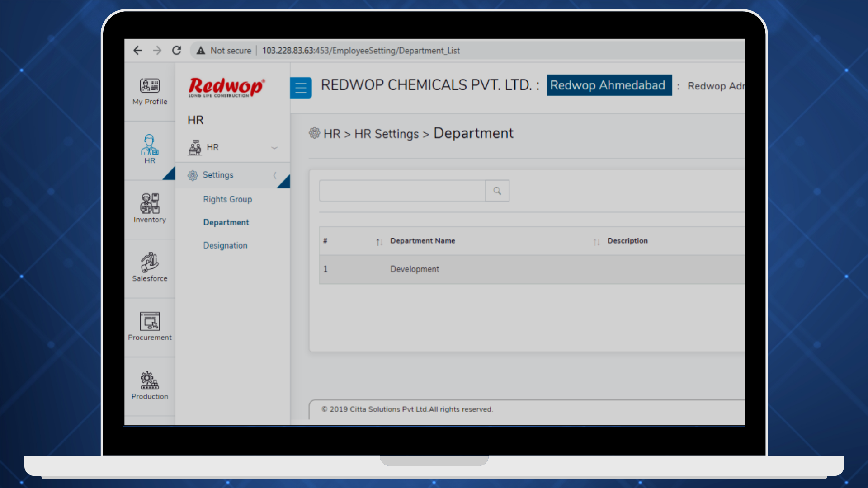Screen dimensions: 868x488
Task: Click the HR Settings breadcrumb link
Action: coord(387,134)
